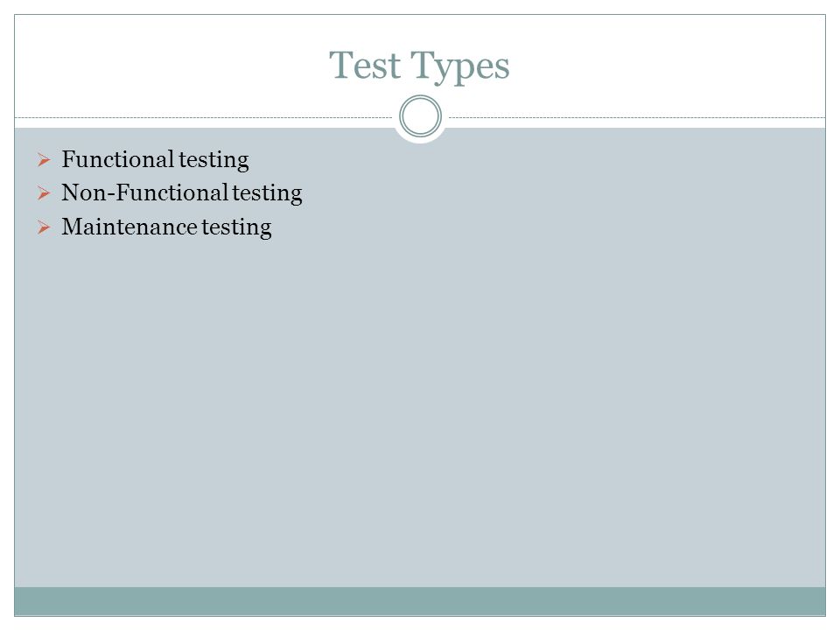The width and height of the screenshot is (840, 630).
Task: Select the 'Maintenance testing' bullet text
Action: (166, 227)
